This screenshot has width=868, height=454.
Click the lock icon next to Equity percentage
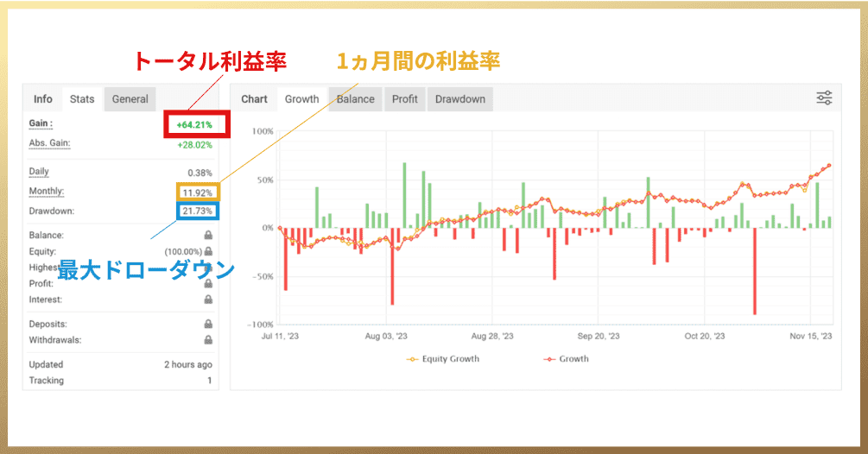[208, 251]
